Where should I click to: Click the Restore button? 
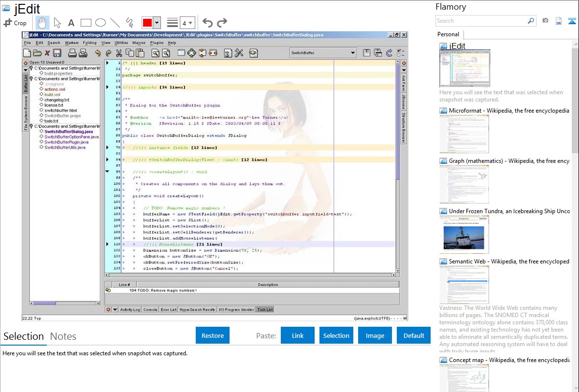[213, 335]
